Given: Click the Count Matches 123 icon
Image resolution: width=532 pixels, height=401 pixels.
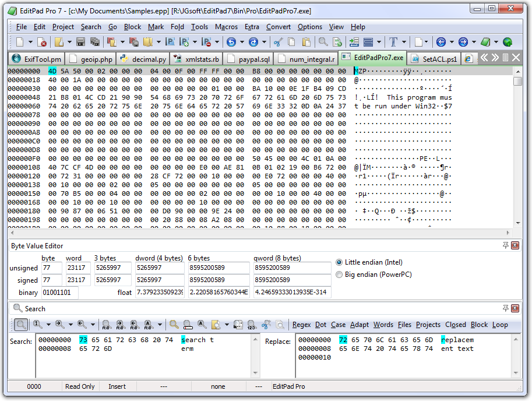Looking at the screenshot, I should coord(252,325).
